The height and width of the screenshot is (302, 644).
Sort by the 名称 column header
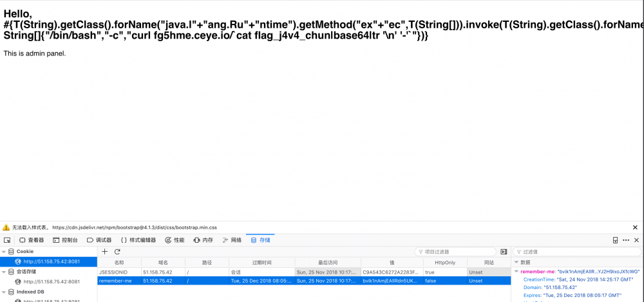pyautogui.click(x=119, y=263)
